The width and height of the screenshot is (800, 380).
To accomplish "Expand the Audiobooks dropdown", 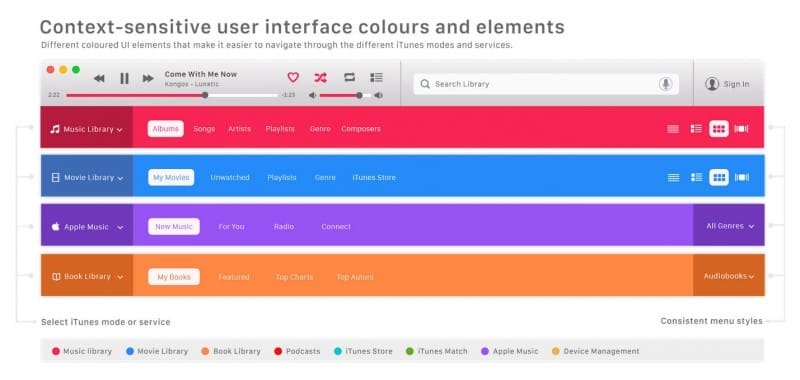I will click(729, 276).
